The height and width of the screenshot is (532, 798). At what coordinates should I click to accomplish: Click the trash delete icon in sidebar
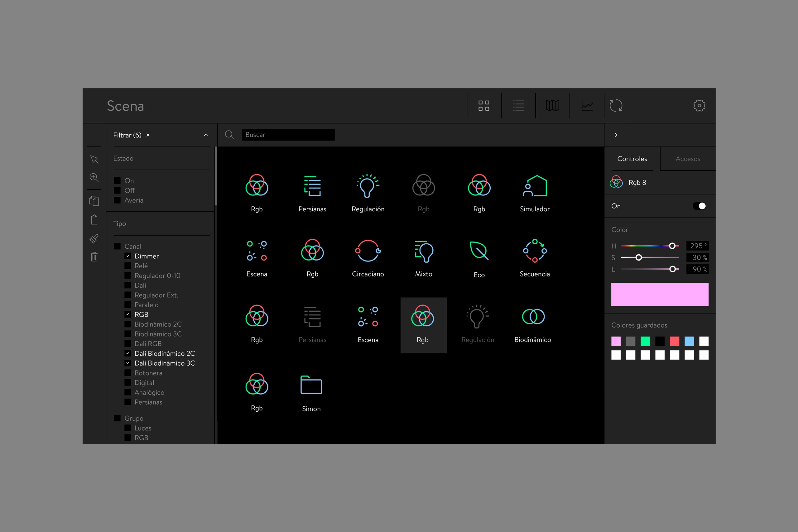(94, 257)
